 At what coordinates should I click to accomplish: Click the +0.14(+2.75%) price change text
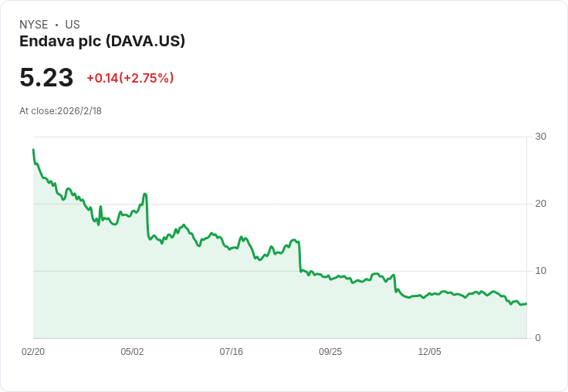(x=130, y=78)
